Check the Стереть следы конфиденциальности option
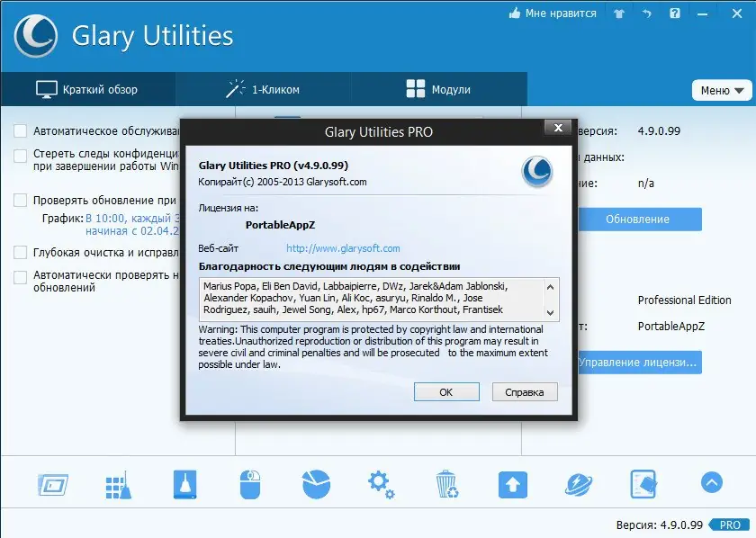This screenshot has height=538, width=756. [19, 154]
